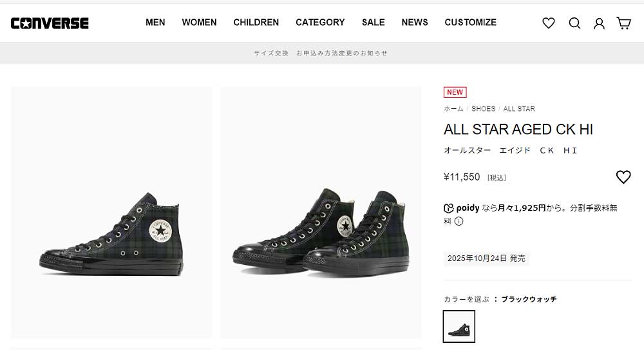
Task: Click the Paidy info circle icon
Action: click(x=459, y=221)
